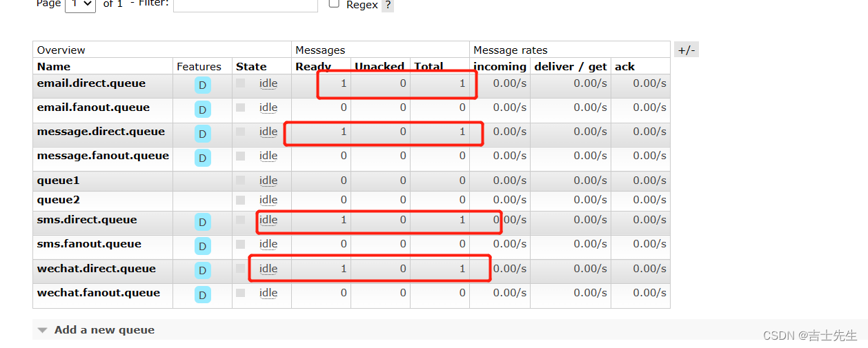Image resolution: width=868 pixels, height=348 pixels.
Task: Sort by the deliver / get column header
Action: click(571, 67)
